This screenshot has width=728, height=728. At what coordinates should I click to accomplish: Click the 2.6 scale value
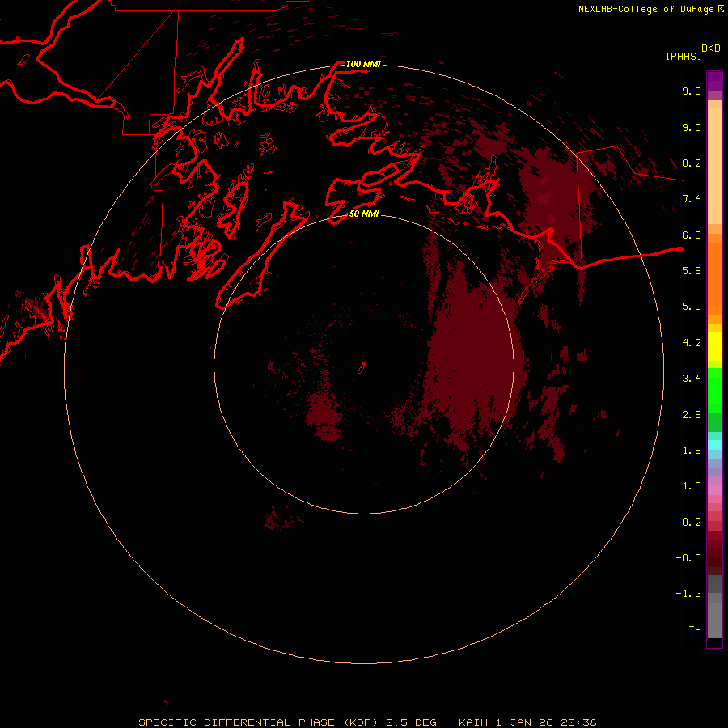click(x=692, y=415)
